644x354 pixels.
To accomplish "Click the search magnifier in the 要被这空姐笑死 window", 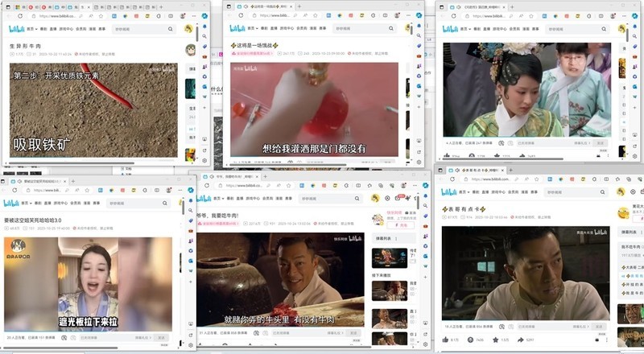I will (165, 203).
